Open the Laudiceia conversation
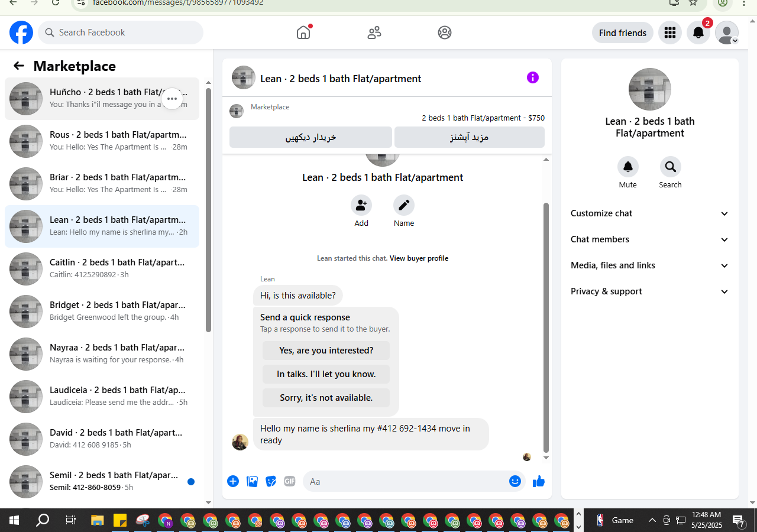This screenshot has height=532, width=757. click(x=102, y=396)
